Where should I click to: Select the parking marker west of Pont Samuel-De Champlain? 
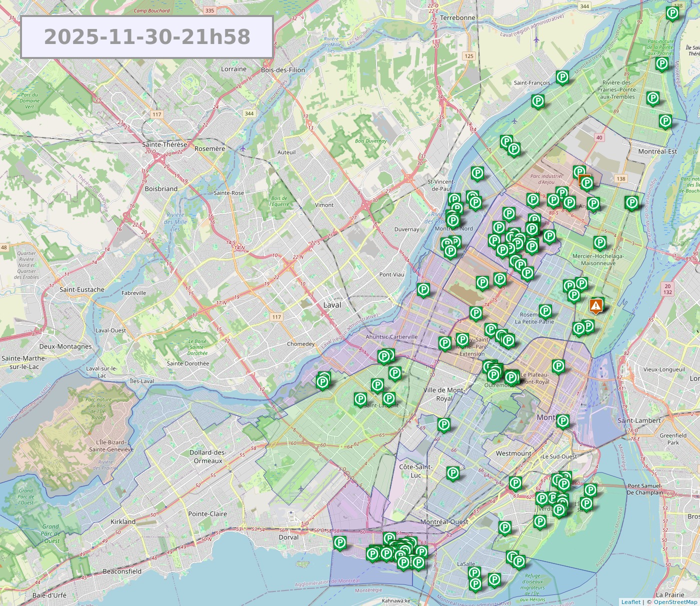pos(590,490)
